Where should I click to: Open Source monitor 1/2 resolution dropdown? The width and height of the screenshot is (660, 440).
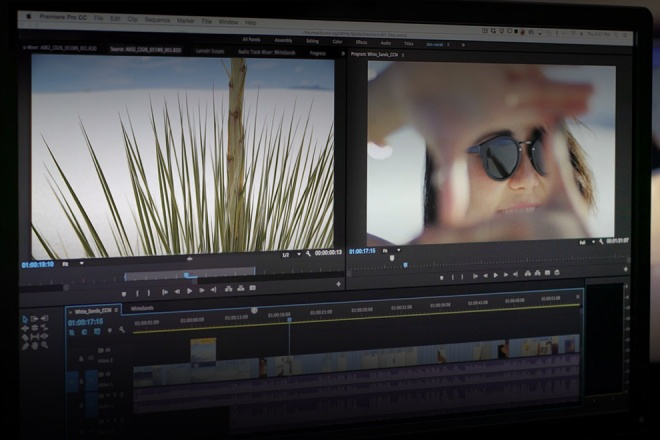[291, 255]
